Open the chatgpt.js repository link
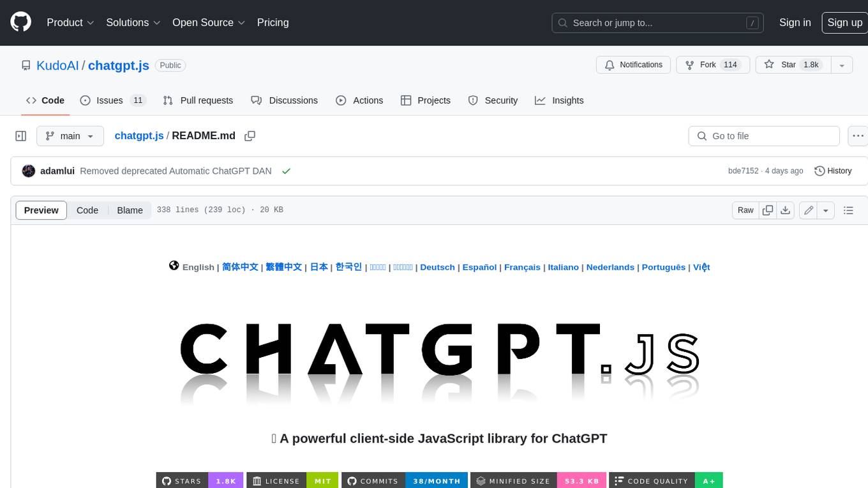 (x=119, y=65)
